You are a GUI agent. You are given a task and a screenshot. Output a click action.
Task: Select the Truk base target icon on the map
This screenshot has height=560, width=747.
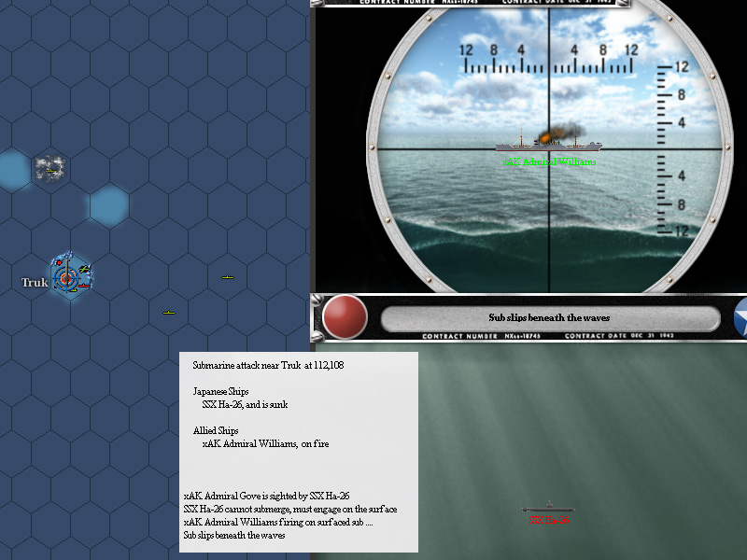66,277
